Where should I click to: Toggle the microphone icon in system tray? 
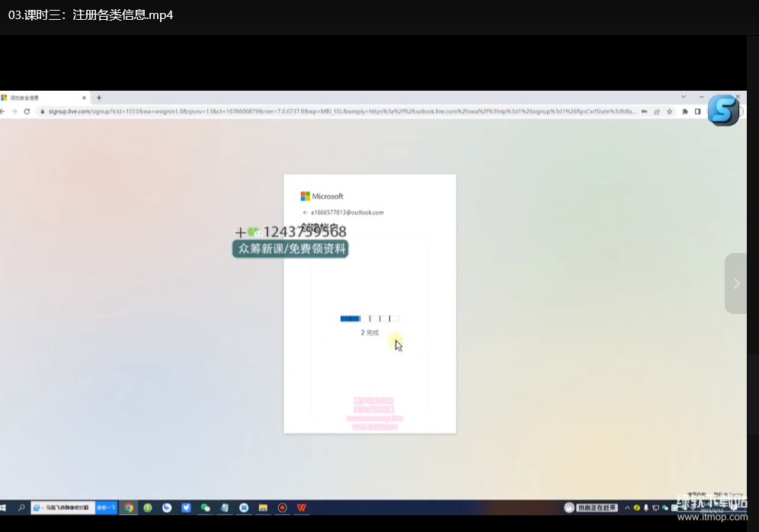(x=646, y=508)
